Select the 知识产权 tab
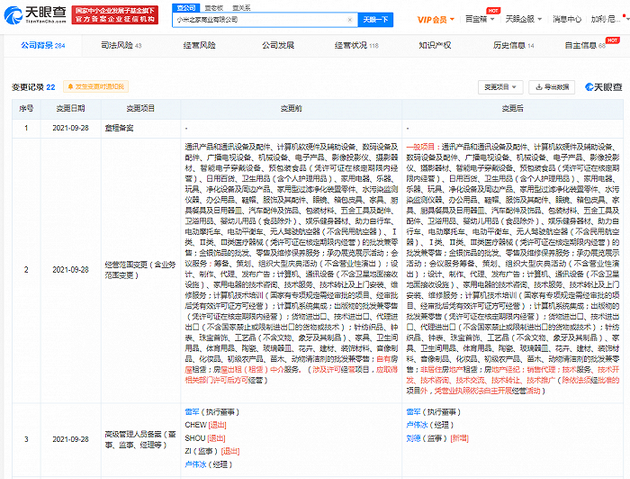Viewport: 630px width, 479px height. (435, 45)
